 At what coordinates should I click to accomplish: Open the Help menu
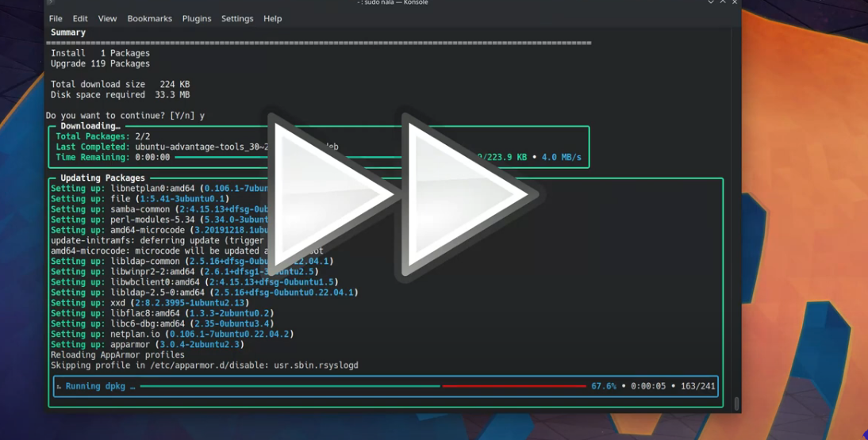(272, 18)
